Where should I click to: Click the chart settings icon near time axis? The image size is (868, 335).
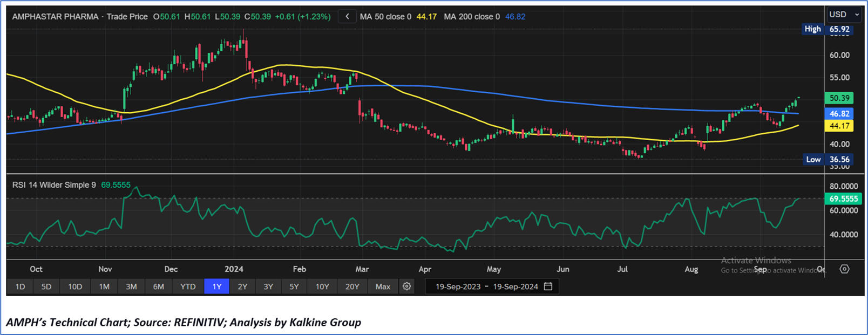pos(844,269)
